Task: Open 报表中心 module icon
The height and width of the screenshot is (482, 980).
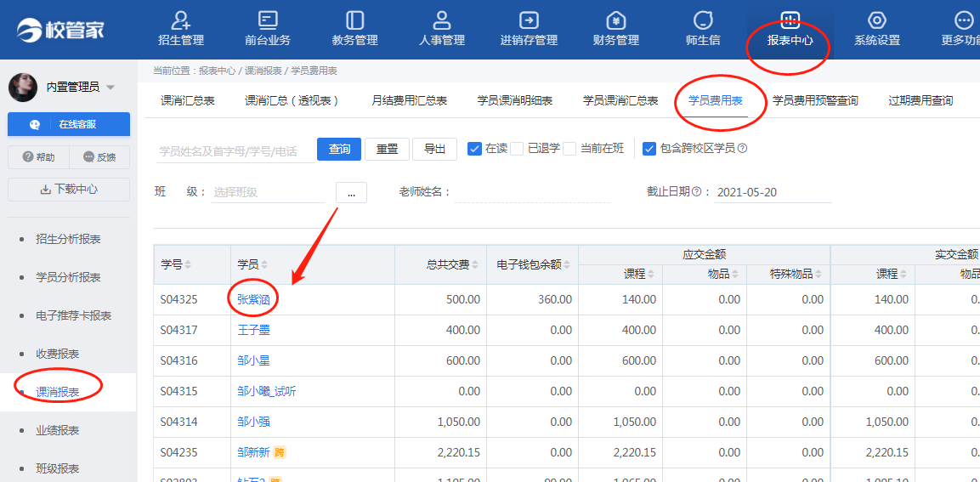Action: 790,20
